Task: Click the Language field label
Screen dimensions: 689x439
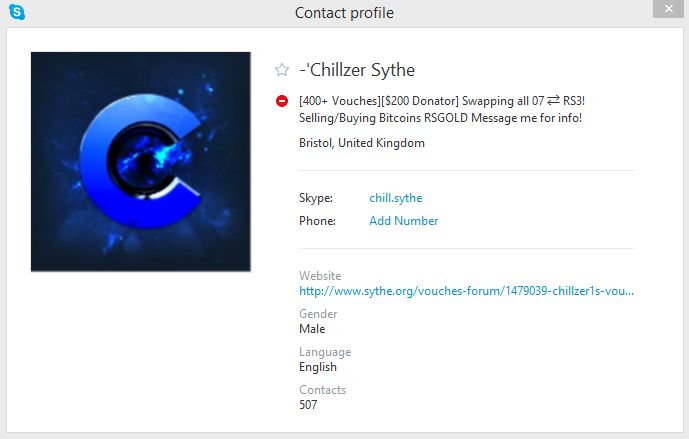Action: click(x=325, y=352)
